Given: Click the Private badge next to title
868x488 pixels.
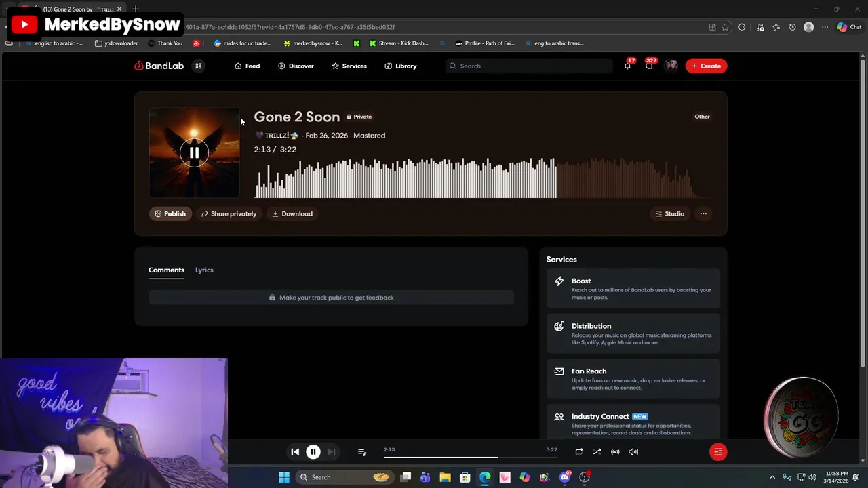Looking at the screenshot, I should pos(359,117).
